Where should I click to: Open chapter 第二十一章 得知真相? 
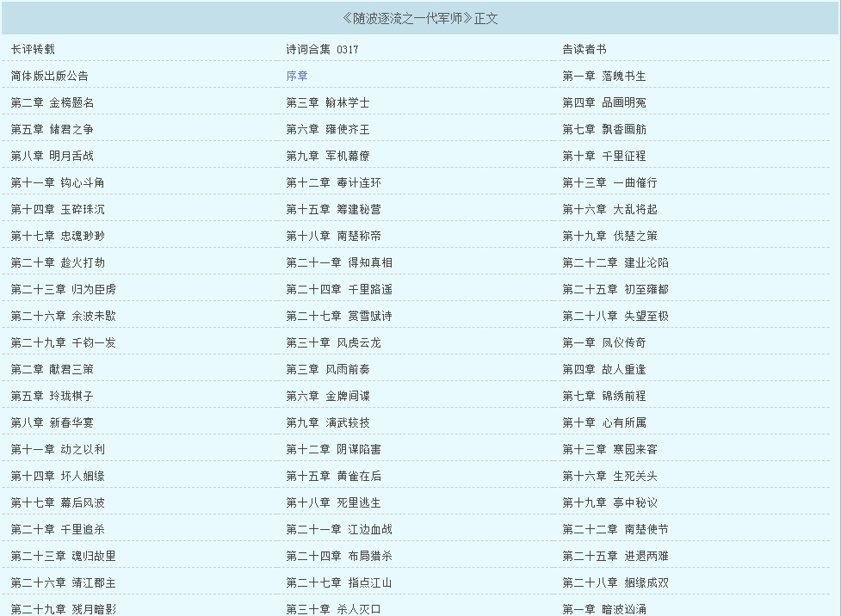pos(339,262)
